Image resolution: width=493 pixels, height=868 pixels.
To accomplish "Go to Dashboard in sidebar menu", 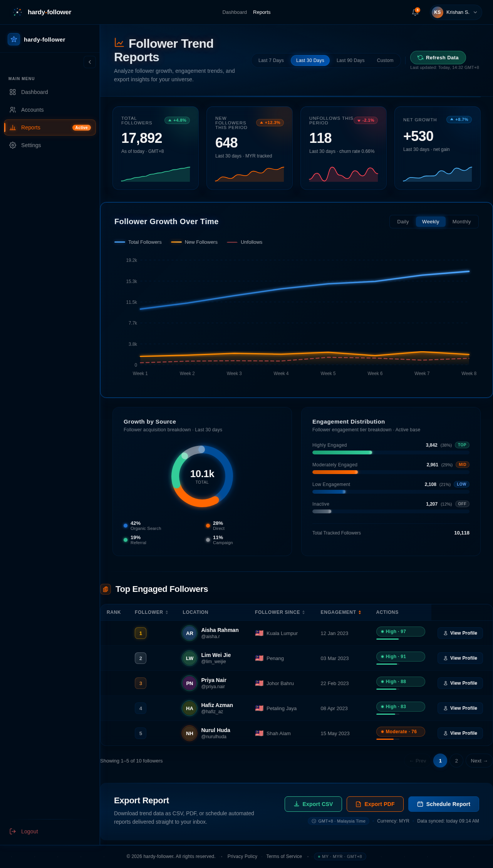I will click(50, 92).
